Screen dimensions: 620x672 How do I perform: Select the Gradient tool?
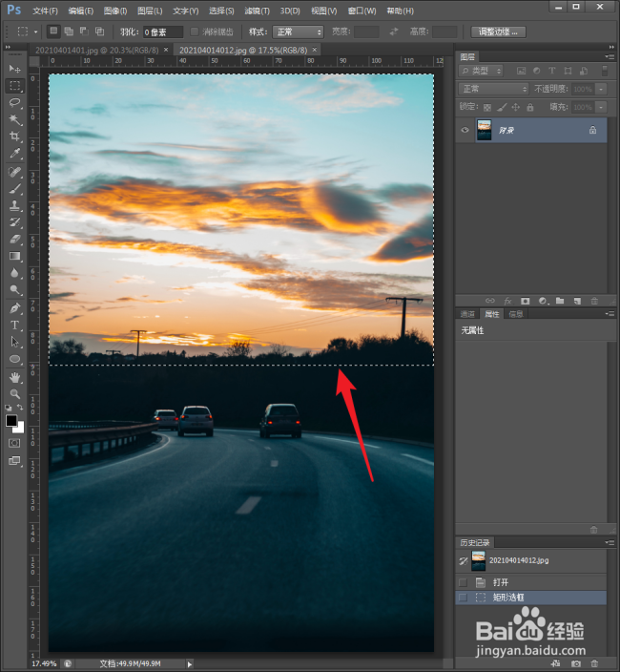coord(15,256)
